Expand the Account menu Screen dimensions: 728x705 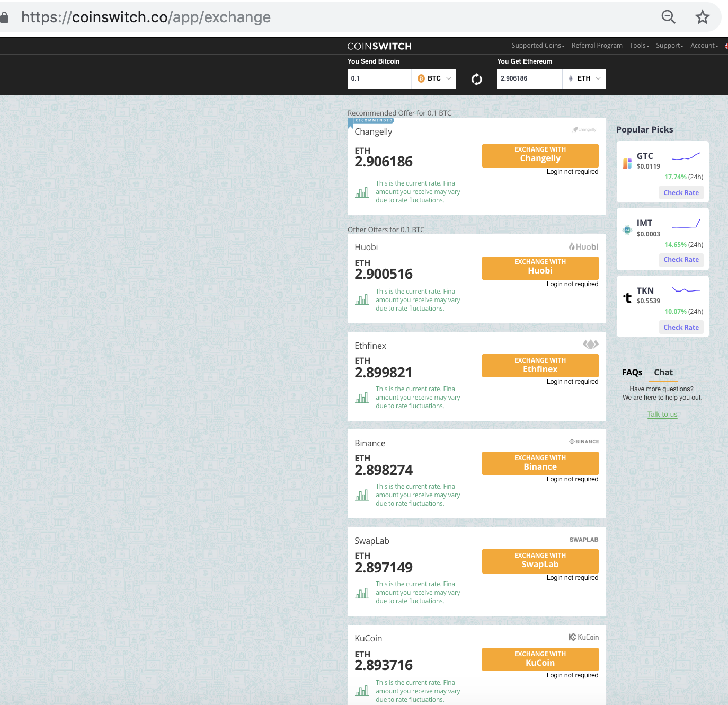[704, 46]
